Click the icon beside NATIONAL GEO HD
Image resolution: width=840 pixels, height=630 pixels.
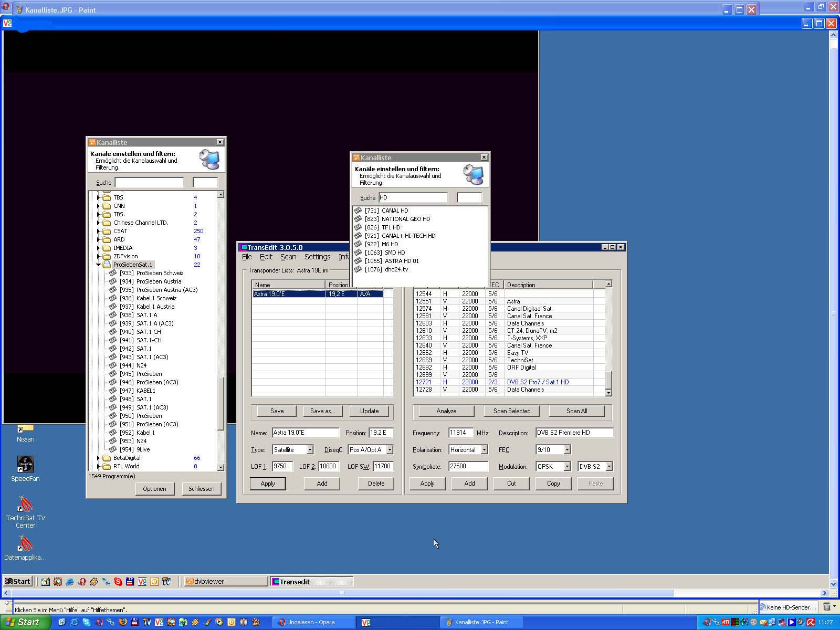(358, 219)
